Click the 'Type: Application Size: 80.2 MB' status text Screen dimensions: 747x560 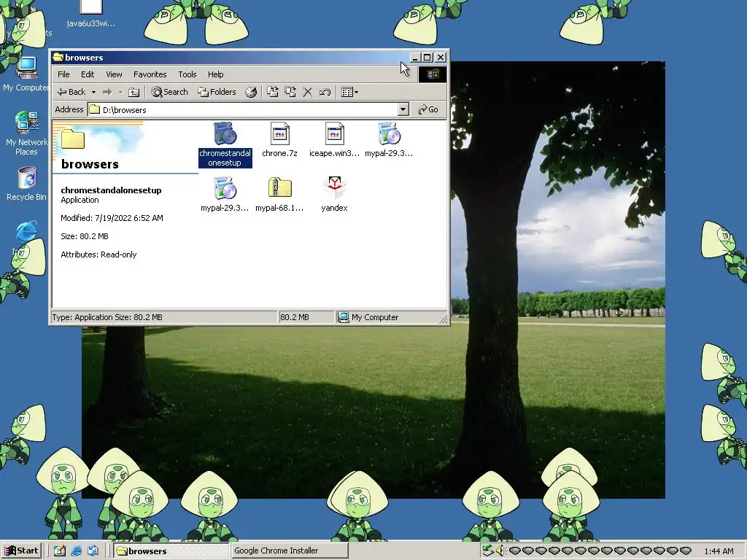[107, 317]
